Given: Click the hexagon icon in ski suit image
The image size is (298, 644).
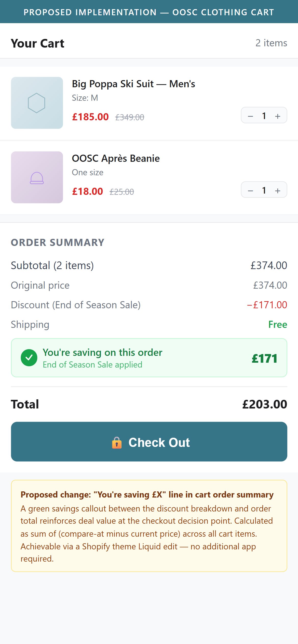Looking at the screenshot, I should [x=36, y=103].
